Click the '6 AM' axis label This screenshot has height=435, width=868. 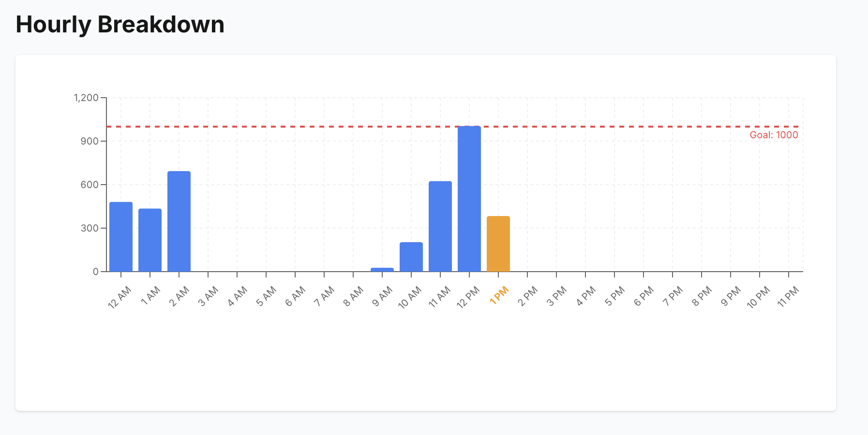point(296,296)
